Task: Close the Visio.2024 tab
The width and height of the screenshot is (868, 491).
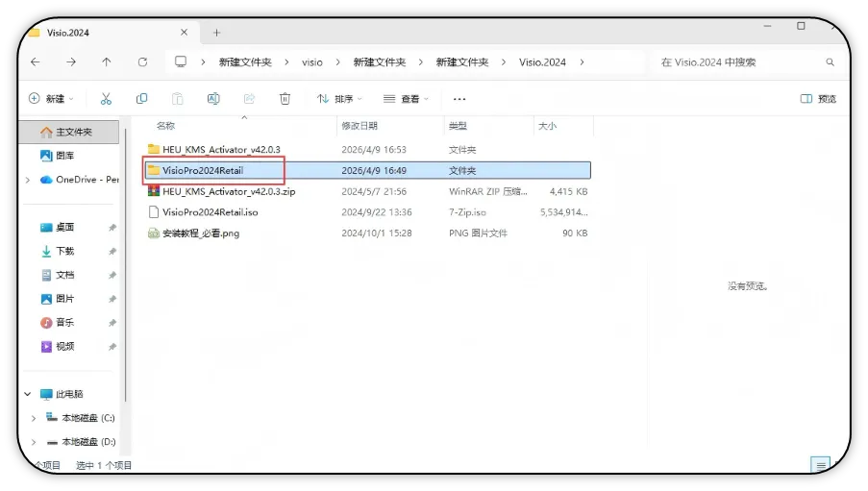Action: [x=184, y=33]
